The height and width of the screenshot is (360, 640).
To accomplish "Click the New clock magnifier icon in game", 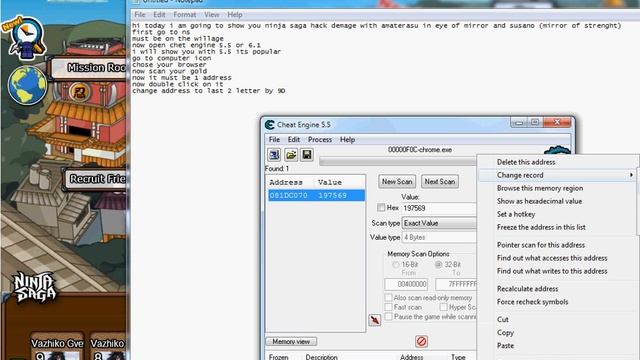I will [27, 39].
